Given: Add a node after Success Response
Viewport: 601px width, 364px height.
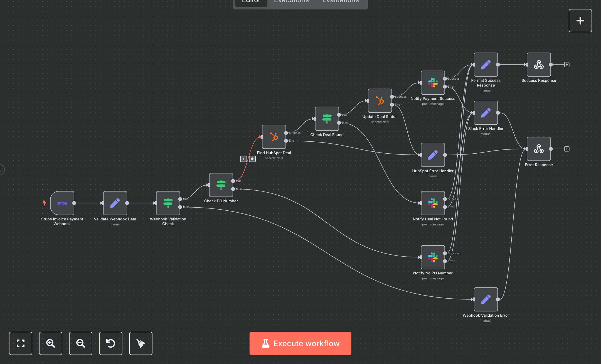Looking at the screenshot, I should coord(566,65).
